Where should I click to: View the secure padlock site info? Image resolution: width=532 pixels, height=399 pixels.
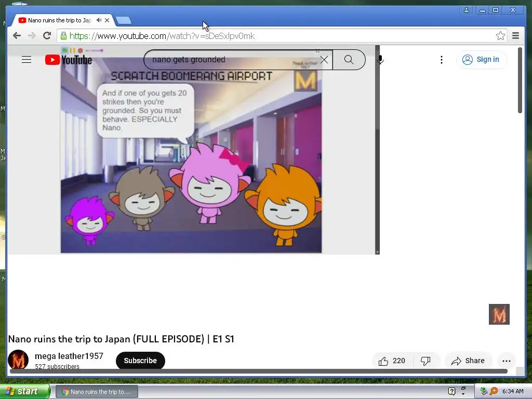[63, 36]
